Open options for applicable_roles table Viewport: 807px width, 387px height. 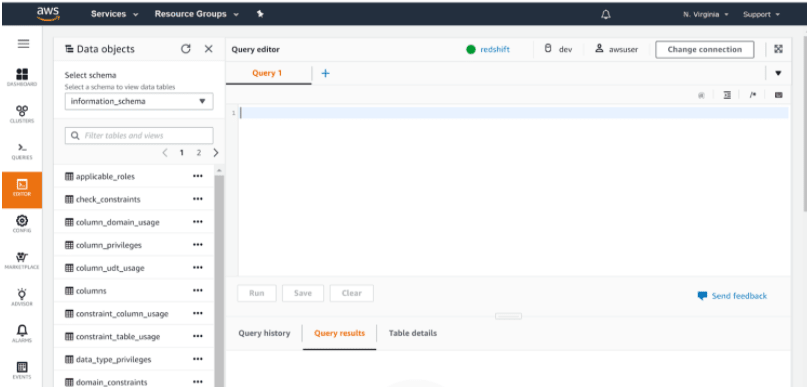(x=198, y=176)
